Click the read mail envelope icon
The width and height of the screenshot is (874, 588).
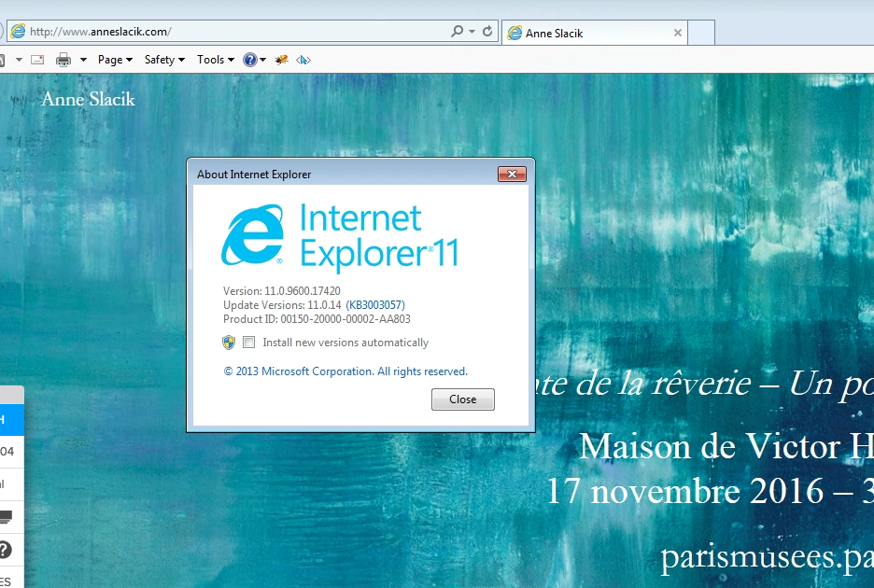[x=37, y=60]
